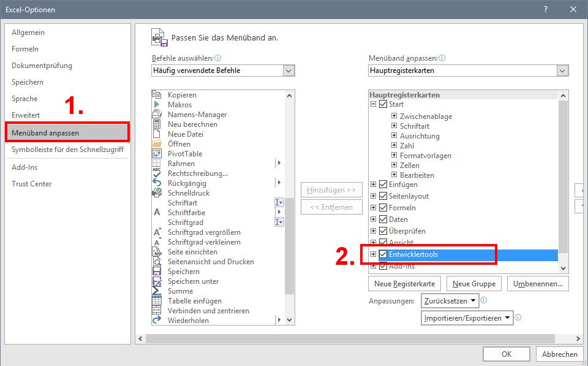Expand the Zwischenablage group
The height and width of the screenshot is (366, 588).
coord(394,116)
